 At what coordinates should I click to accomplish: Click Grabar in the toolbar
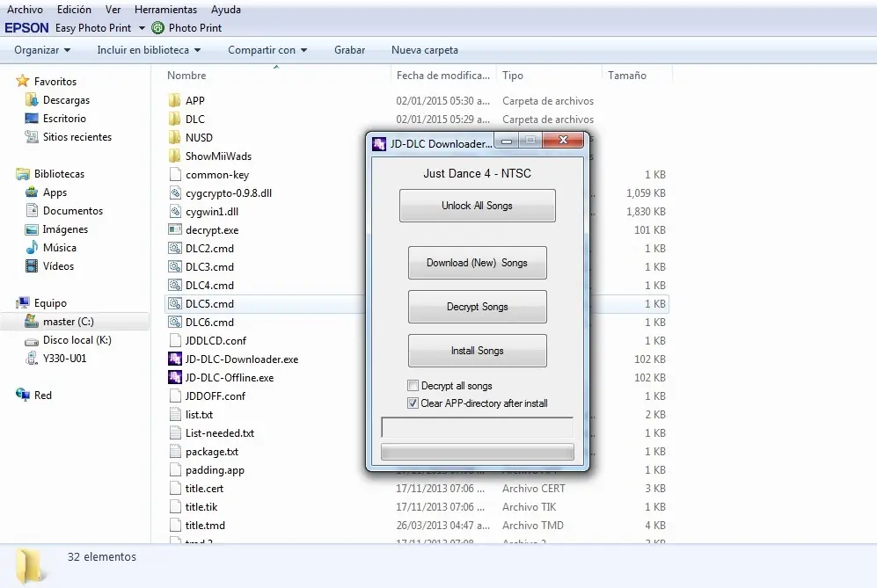tap(349, 50)
